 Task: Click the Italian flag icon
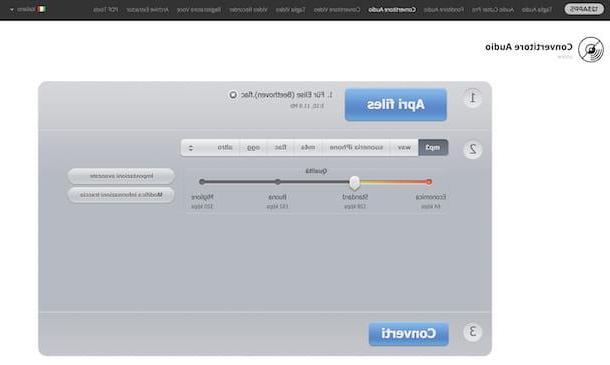(41, 9)
